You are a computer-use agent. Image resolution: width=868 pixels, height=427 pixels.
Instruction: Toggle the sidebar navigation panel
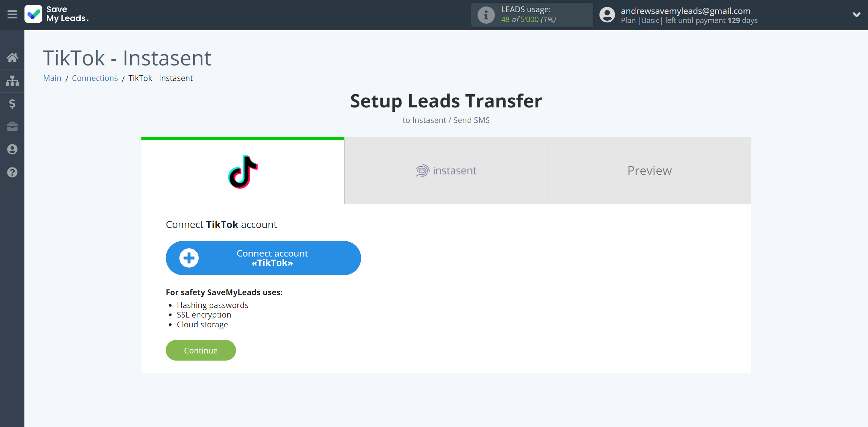click(x=12, y=14)
